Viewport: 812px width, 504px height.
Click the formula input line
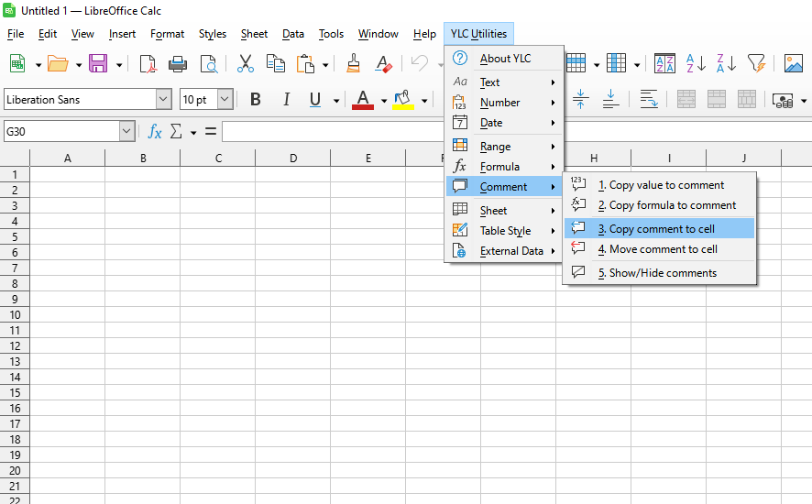[330, 132]
